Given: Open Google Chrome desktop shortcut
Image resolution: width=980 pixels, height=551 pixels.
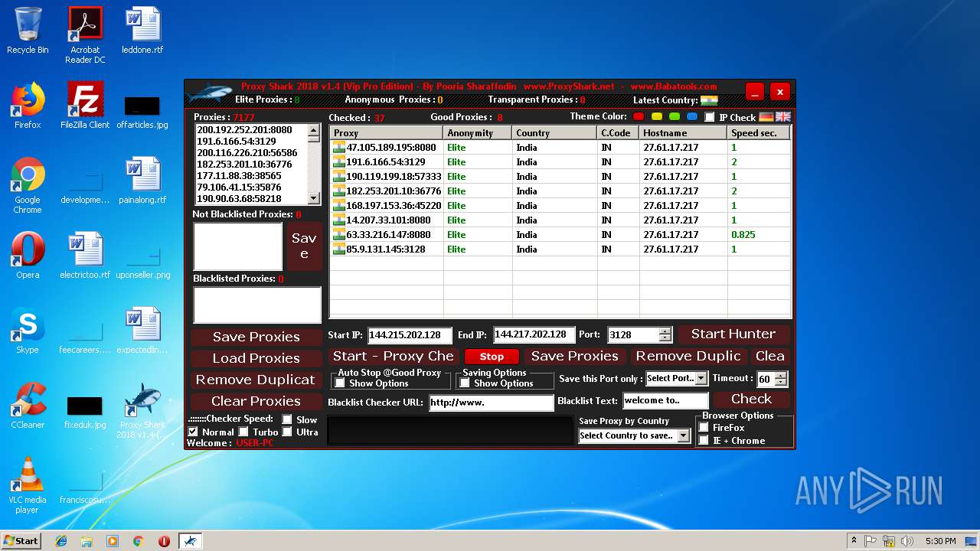Looking at the screenshot, I should [28, 185].
